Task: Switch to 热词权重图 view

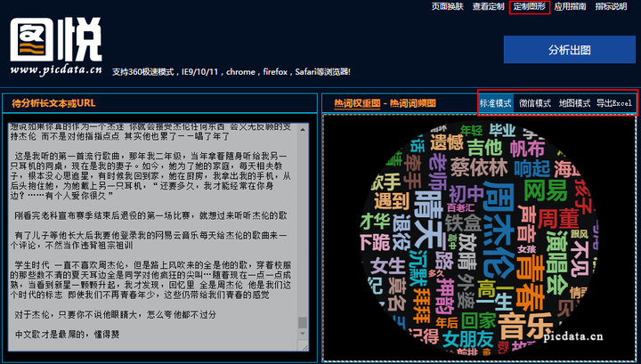Action: tap(357, 103)
